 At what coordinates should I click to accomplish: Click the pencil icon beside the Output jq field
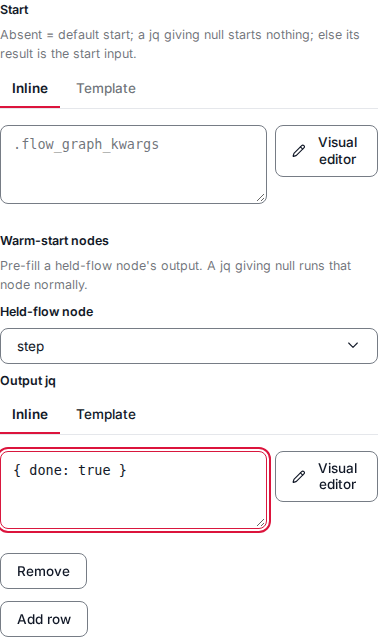point(299,476)
